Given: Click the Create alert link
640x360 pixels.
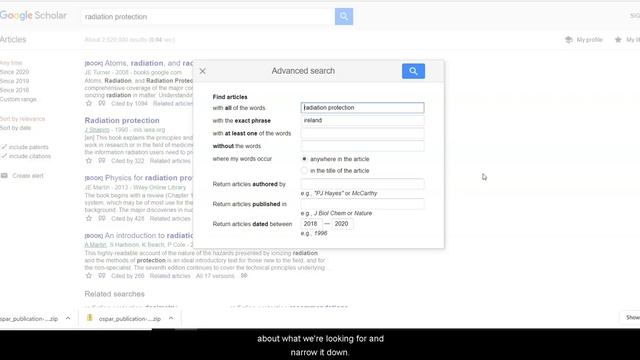Looking at the screenshot, I should point(28,176).
